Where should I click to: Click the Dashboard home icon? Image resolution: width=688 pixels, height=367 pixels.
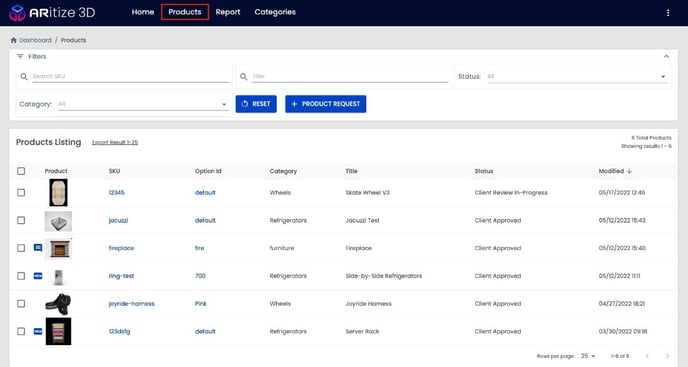(x=14, y=40)
